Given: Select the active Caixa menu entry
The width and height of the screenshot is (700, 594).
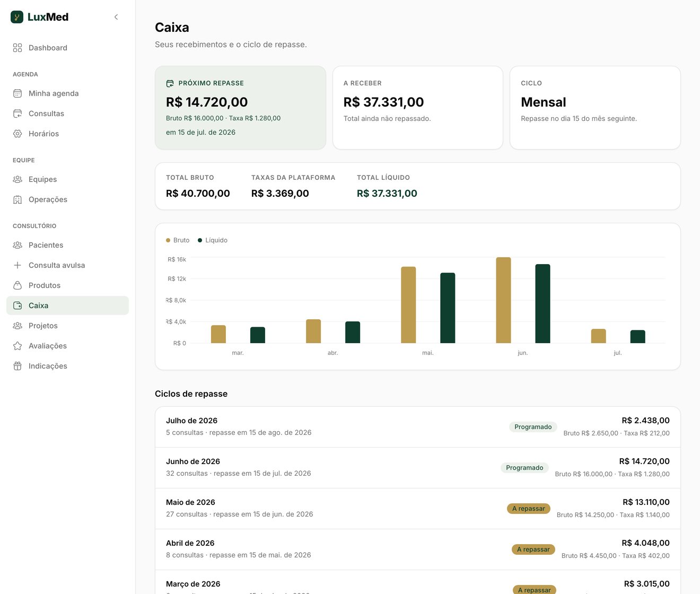Looking at the screenshot, I should [67, 305].
